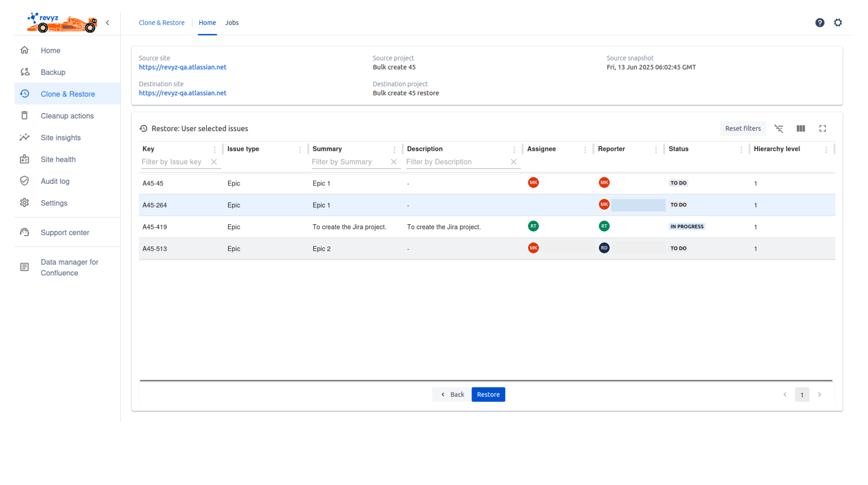Open the Summary column options menu
Viewport: 868px width, 485px height.
point(394,150)
